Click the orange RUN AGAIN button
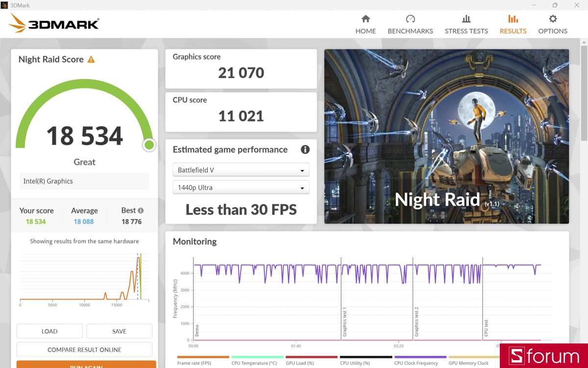The image size is (588, 368). [86, 364]
